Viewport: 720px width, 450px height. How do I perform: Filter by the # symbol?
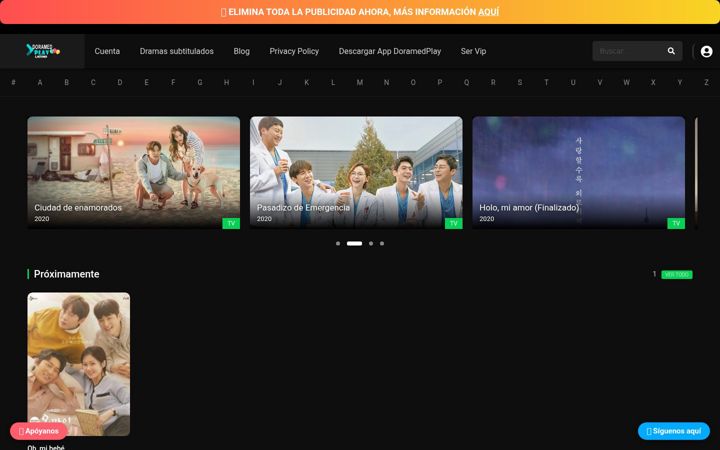point(13,83)
